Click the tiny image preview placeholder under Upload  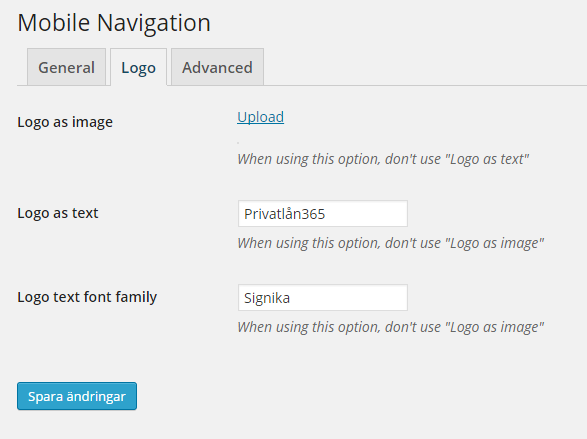tap(238, 143)
